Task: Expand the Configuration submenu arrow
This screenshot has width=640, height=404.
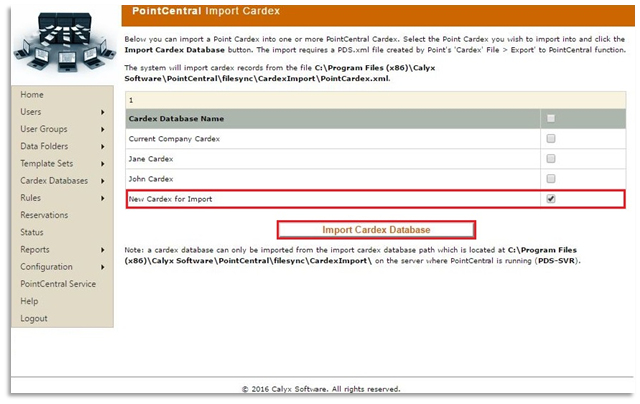Action: [102, 267]
